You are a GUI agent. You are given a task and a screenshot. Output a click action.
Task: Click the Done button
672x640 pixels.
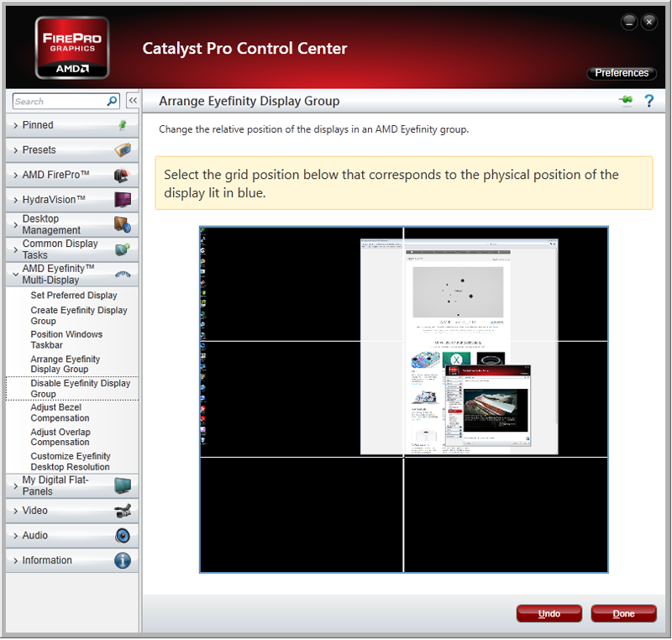[623, 613]
